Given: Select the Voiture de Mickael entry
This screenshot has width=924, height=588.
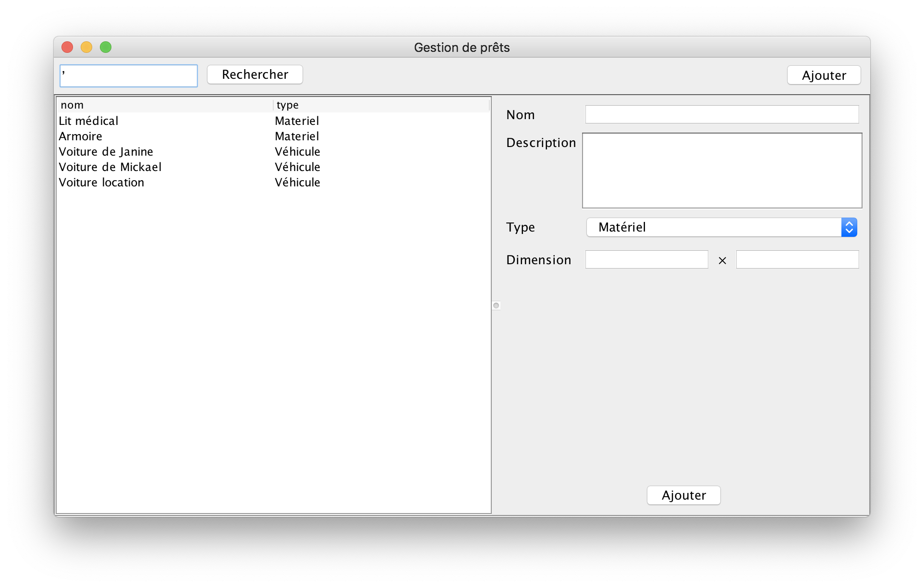Looking at the screenshot, I should (x=110, y=167).
